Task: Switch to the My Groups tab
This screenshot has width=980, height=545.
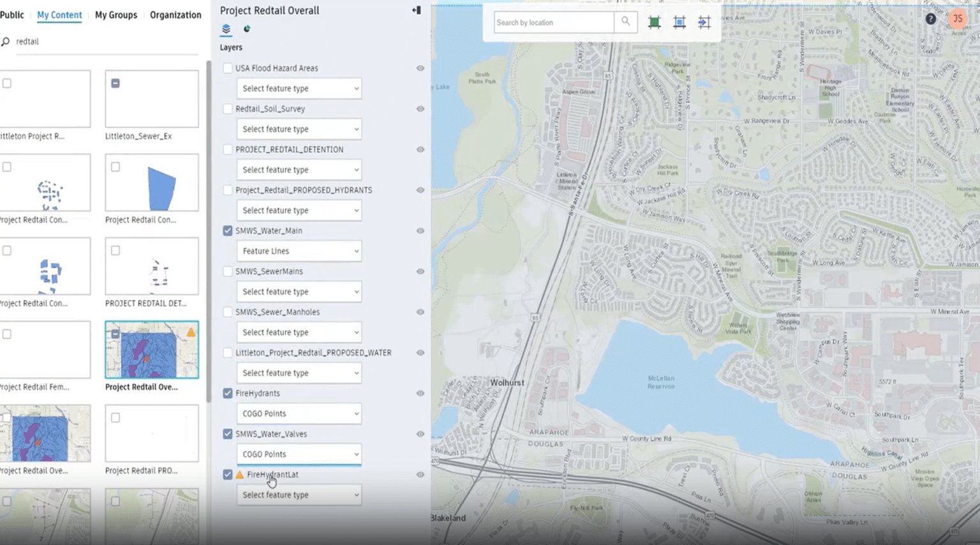Action: click(115, 15)
